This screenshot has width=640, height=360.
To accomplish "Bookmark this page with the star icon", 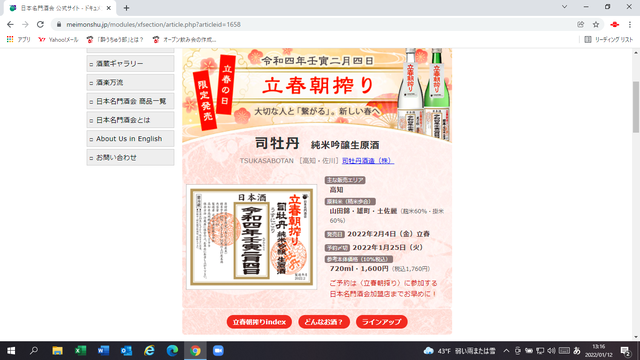I will 596,24.
